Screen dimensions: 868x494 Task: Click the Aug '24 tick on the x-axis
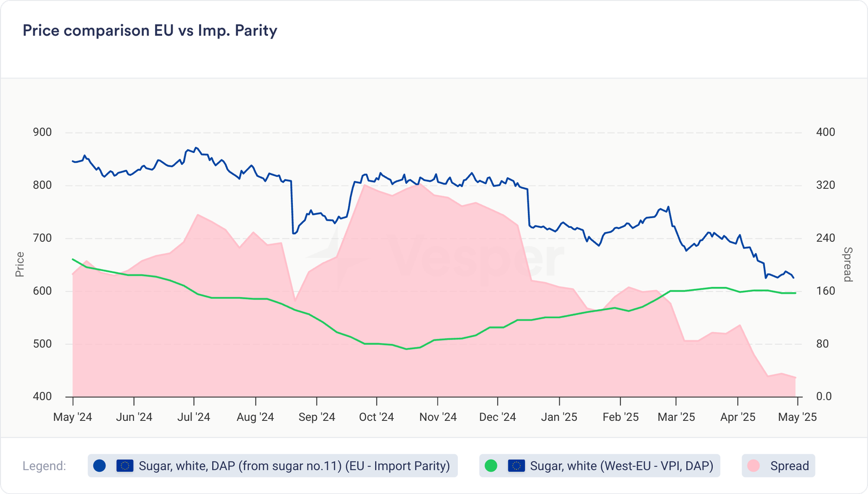click(256, 417)
